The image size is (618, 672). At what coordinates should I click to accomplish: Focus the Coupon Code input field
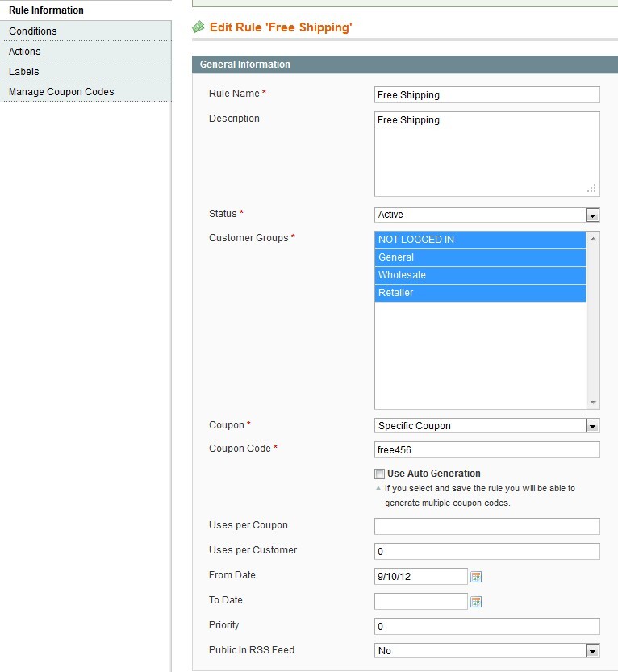(x=486, y=449)
